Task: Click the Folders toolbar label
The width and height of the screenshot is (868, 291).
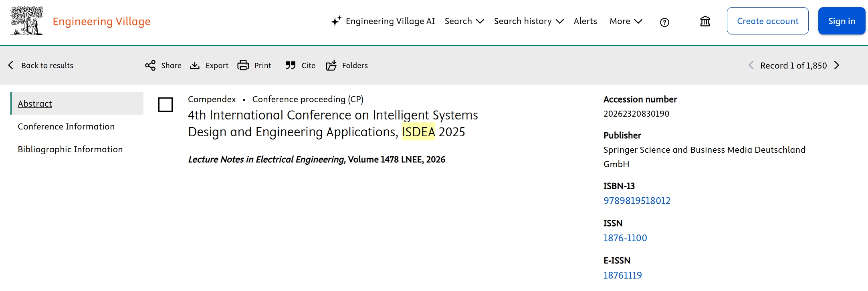Action: [355, 65]
